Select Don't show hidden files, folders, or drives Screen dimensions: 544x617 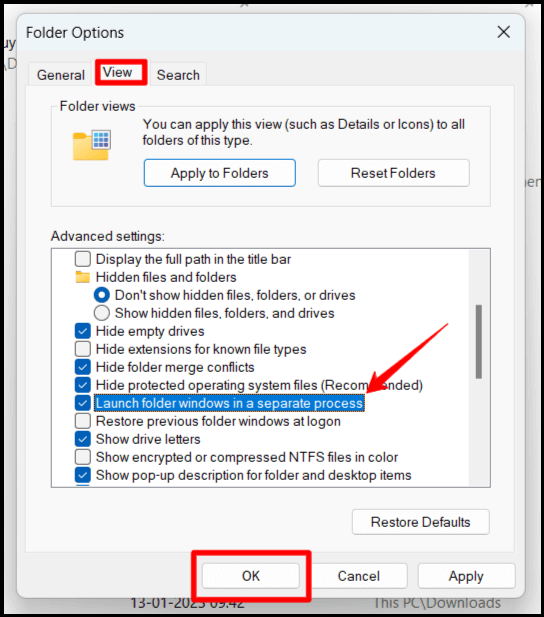tap(102, 295)
